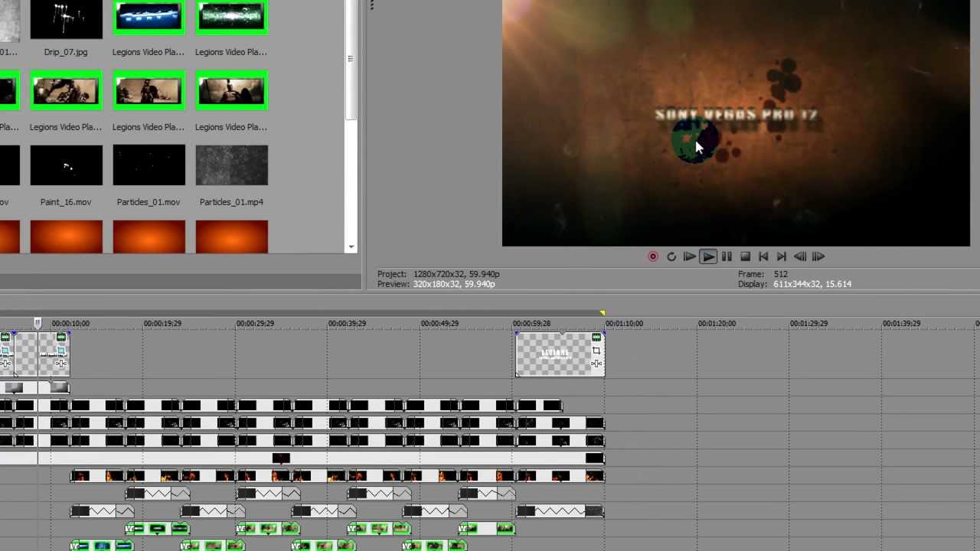Step to the next frame

818,257
